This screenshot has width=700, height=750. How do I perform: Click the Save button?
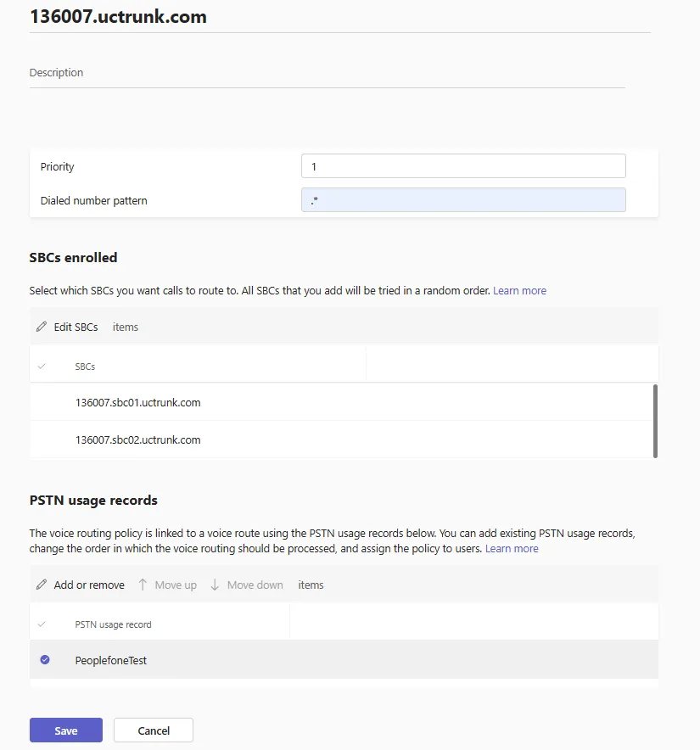click(65, 730)
